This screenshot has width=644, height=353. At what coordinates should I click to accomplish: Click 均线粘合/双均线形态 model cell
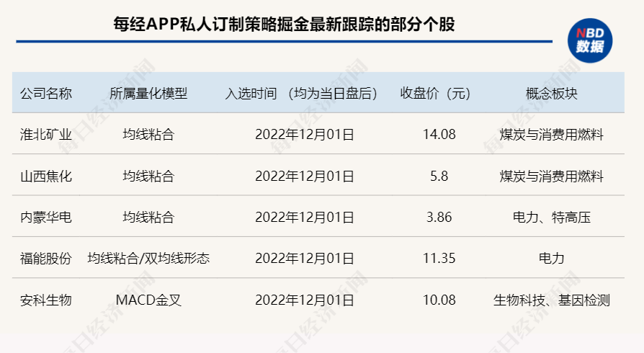(148, 258)
